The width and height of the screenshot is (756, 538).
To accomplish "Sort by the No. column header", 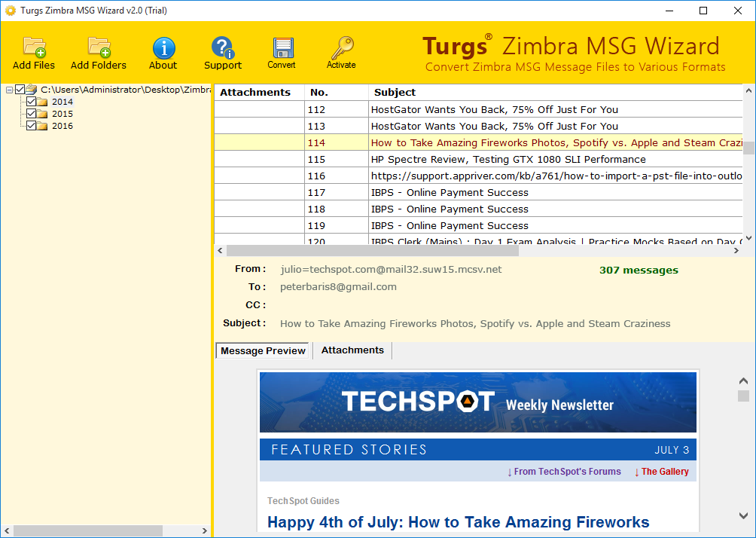I will coord(336,92).
